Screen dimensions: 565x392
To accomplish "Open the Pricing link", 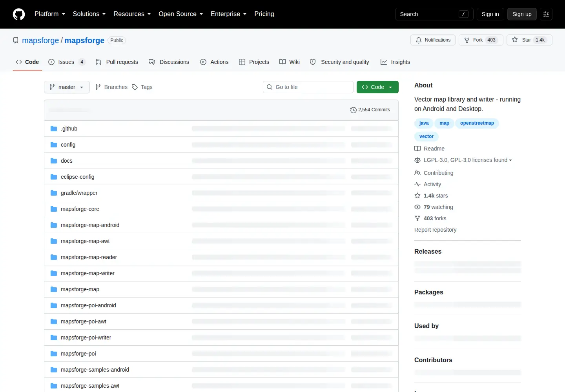I will coord(264,14).
